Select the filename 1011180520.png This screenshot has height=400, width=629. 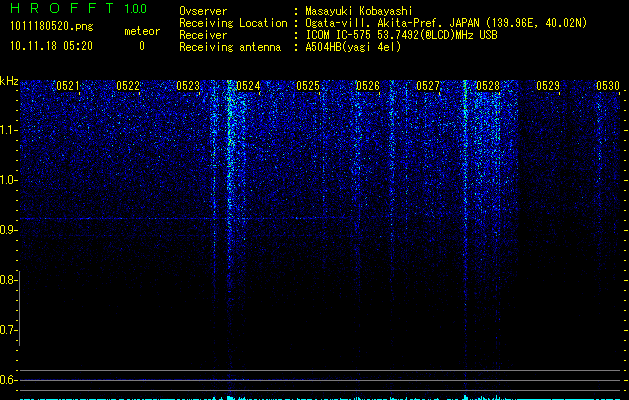pos(52,26)
